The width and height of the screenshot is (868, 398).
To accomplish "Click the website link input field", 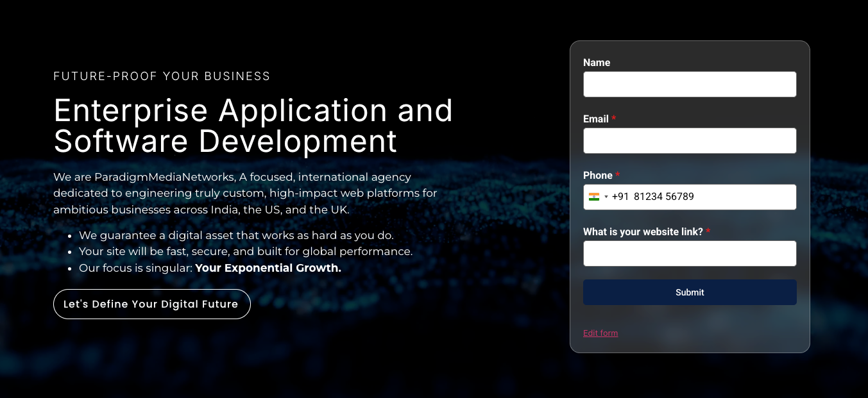I will pyautogui.click(x=690, y=253).
